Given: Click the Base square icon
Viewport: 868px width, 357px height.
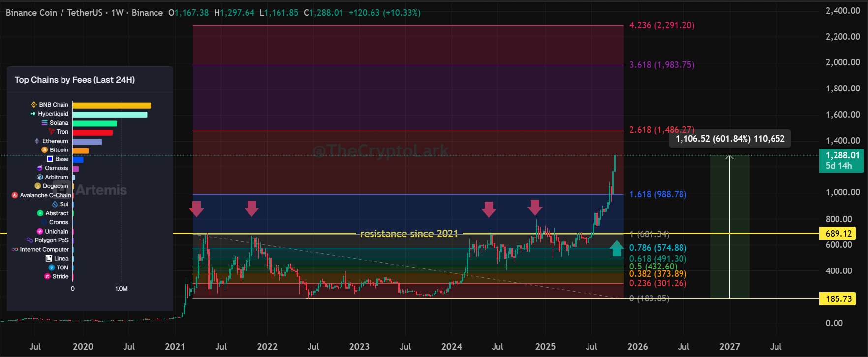Looking at the screenshot, I should pos(50,159).
